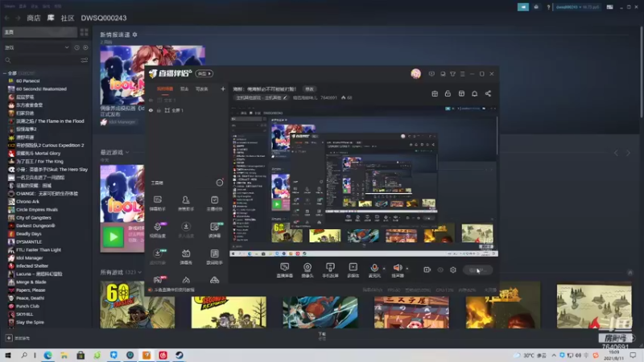The image size is (644, 362).
Task: Open the notification bell in streaming app
Action: [x=474, y=93]
